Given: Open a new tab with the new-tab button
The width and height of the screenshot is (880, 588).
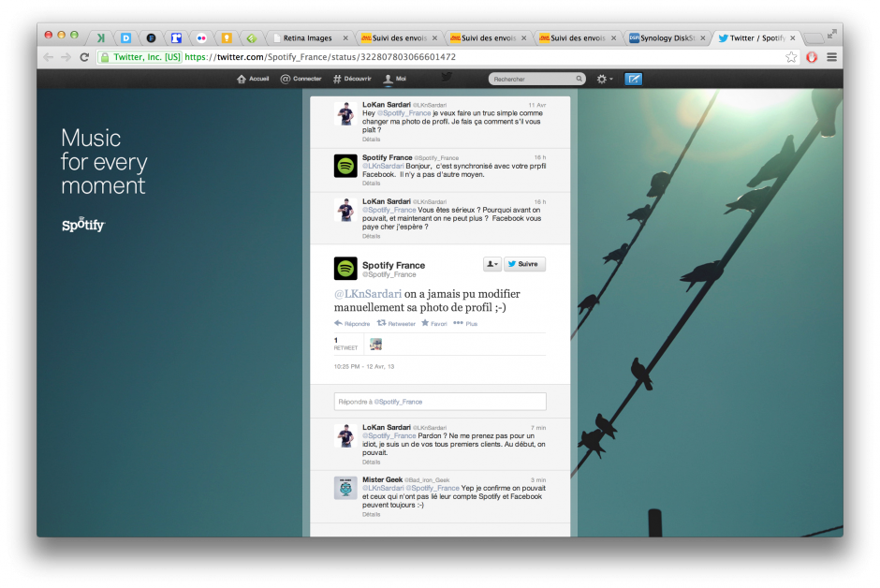Looking at the screenshot, I should [x=814, y=38].
